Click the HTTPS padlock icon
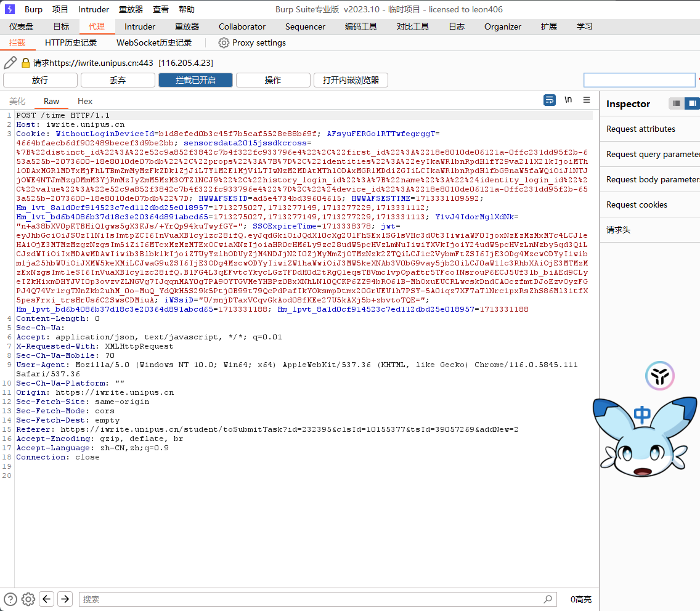The height and width of the screenshot is (611, 700). pyautogui.click(x=26, y=63)
